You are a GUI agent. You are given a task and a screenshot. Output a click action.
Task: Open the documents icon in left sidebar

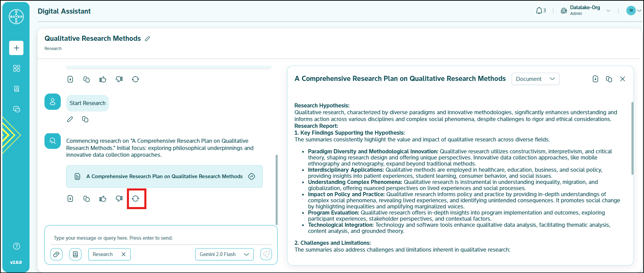tap(16, 89)
